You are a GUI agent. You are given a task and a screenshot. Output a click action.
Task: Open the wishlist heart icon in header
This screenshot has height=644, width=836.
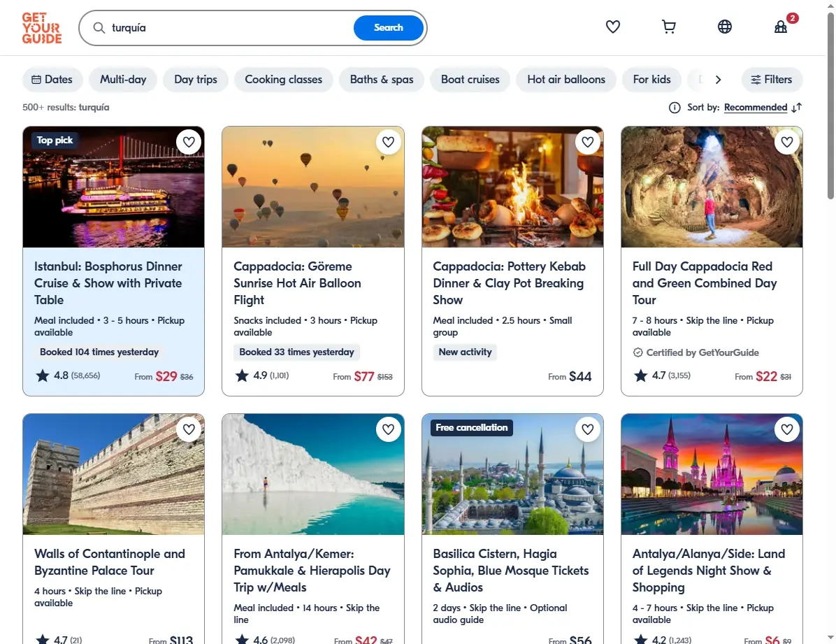(x=612, y=27)
